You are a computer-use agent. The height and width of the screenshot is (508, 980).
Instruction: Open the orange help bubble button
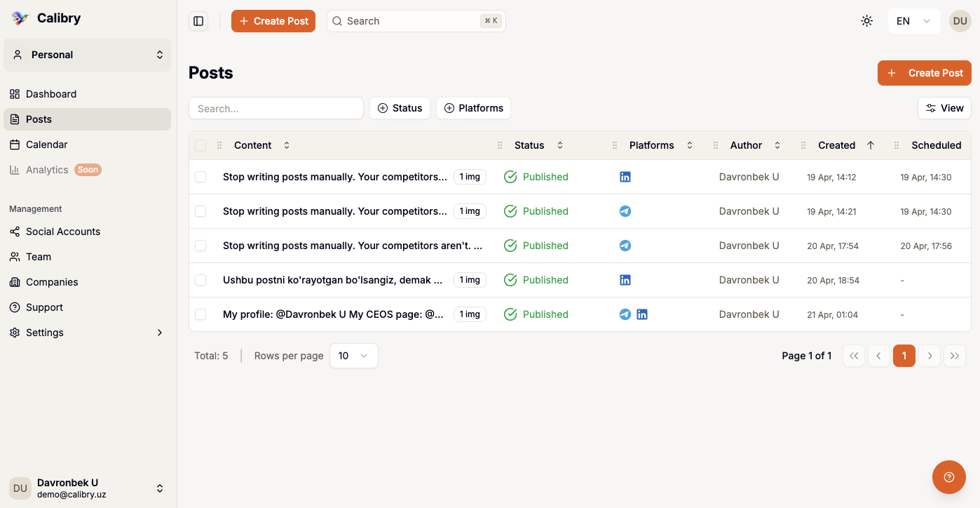[949, 477]
